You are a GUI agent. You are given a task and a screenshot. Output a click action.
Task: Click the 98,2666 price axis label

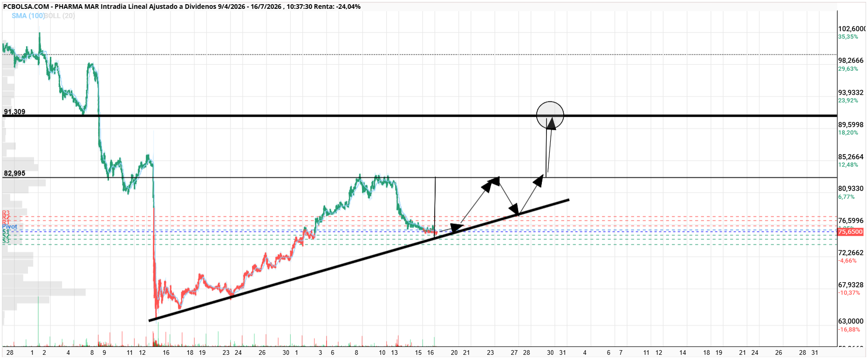click(851, 61)
